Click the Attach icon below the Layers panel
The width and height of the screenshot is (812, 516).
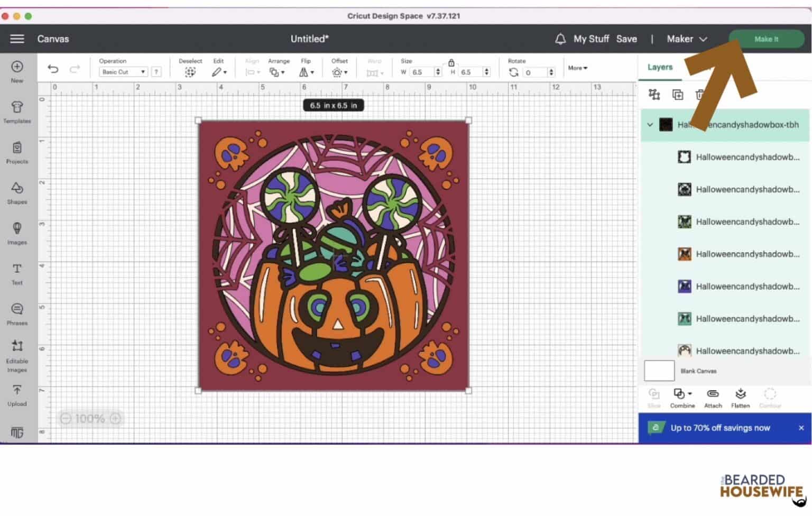(713, 395)
